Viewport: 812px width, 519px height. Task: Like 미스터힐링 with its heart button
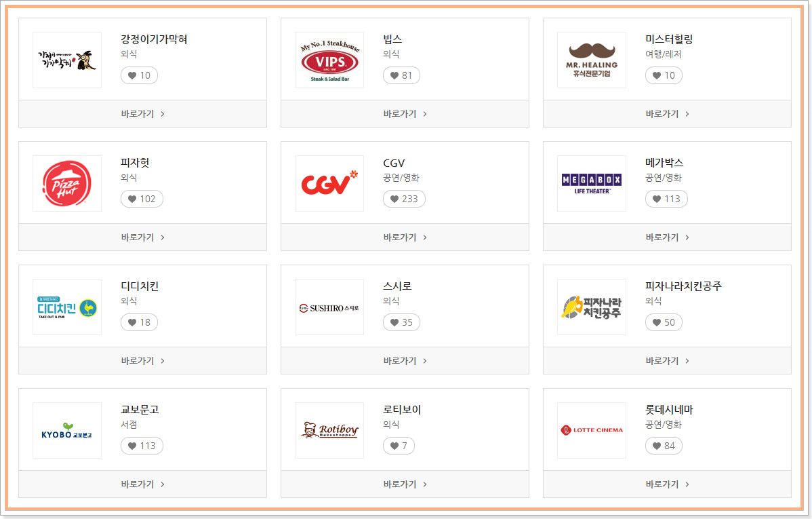coord(664,76)
